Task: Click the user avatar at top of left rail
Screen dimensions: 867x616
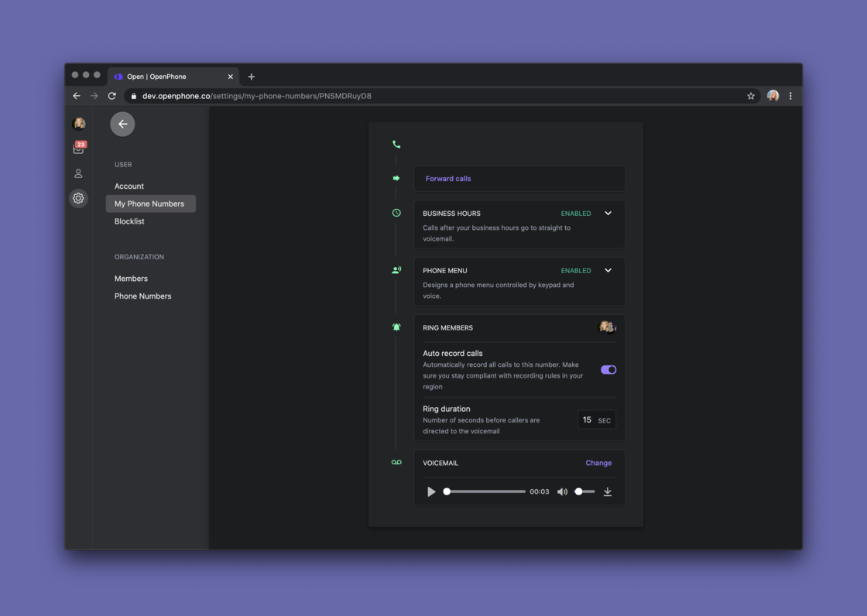Action: pos(78,123)
